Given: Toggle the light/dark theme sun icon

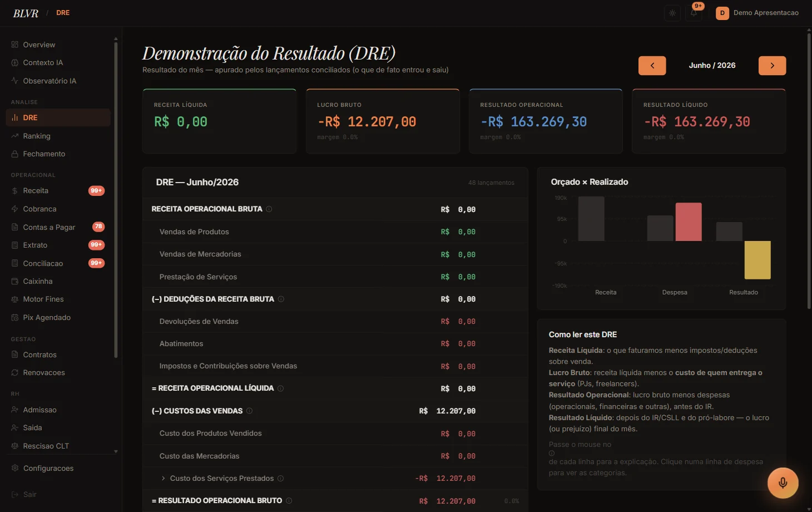Looking at the screenshot, I should 672,13.
